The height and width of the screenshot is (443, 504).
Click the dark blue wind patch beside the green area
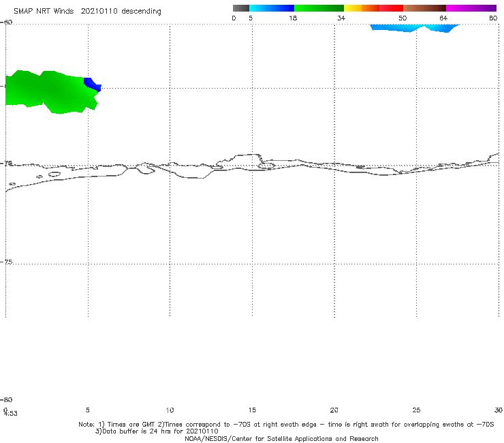coord(93,85)
